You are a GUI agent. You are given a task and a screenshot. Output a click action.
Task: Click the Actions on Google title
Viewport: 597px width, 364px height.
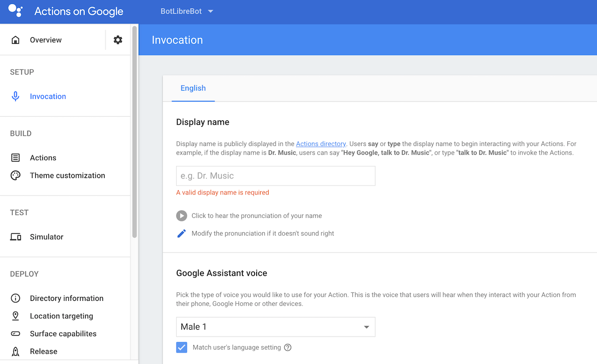point(79,11)
